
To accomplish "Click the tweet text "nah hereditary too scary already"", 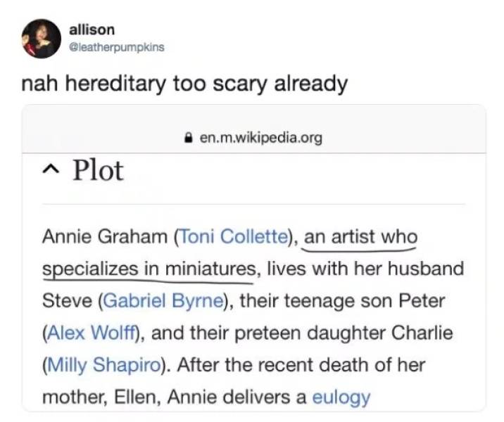I will 184,84.
